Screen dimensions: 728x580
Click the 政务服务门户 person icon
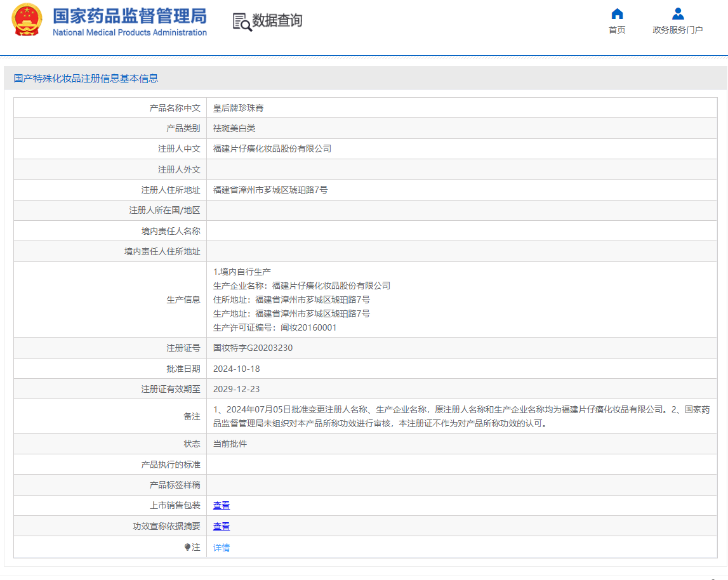coord(678,14)
